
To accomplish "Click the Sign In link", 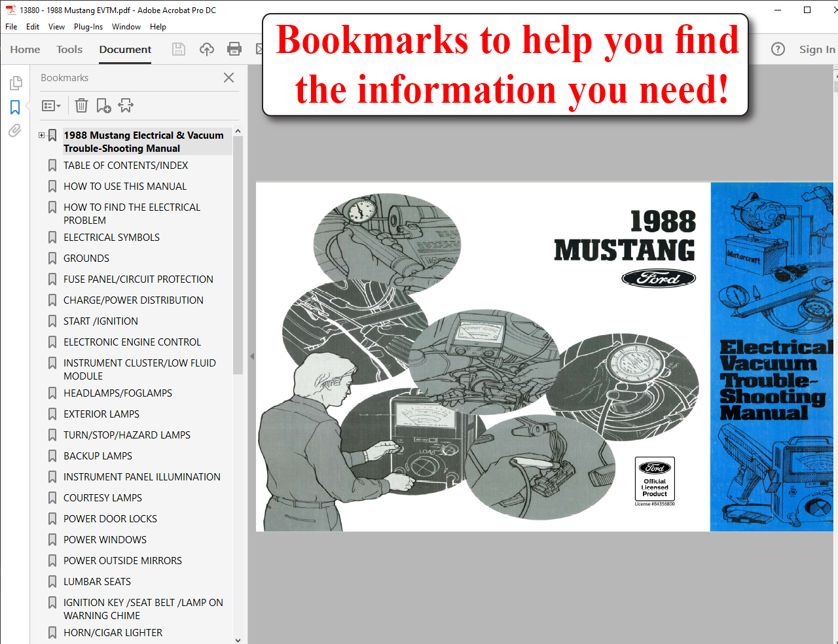I will pos(817,49).
